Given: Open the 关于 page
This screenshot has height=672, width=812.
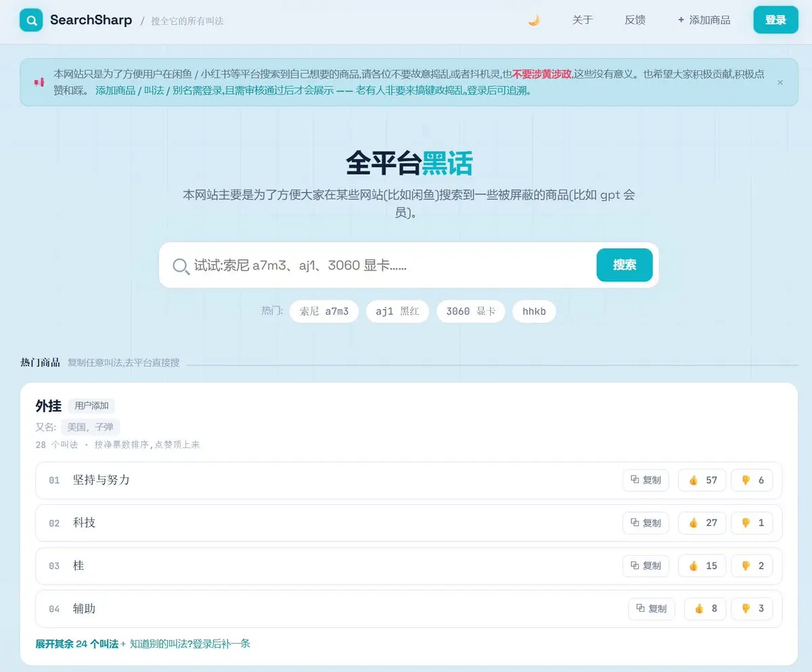Looking at the screenshot, I should [x=582, y=20].
